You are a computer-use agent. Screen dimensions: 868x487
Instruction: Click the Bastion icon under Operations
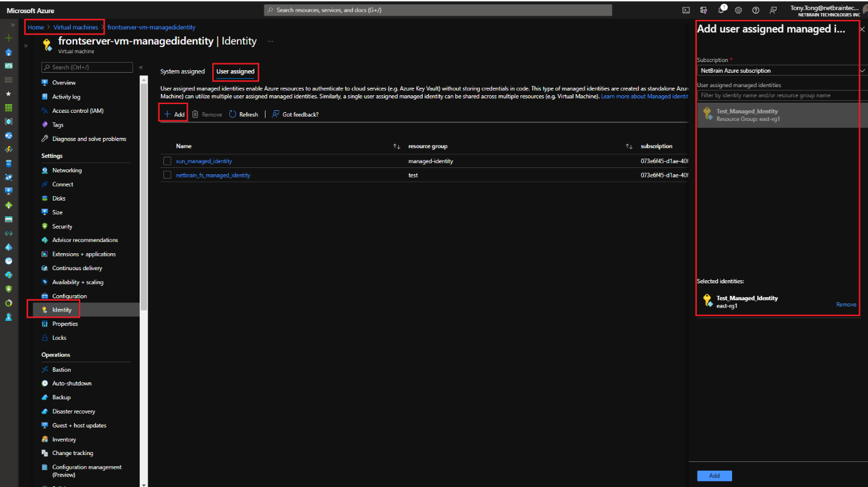[x=44, y=370]
